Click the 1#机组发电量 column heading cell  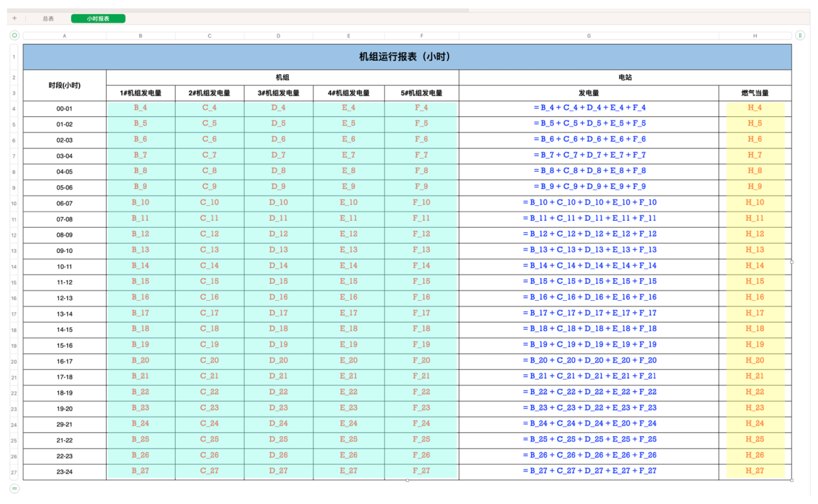tap(140, 93)
